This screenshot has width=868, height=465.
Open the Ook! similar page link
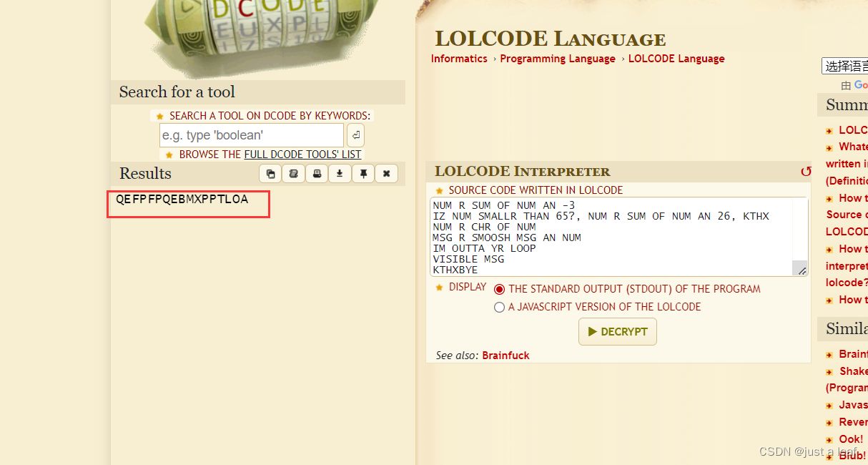851,439
